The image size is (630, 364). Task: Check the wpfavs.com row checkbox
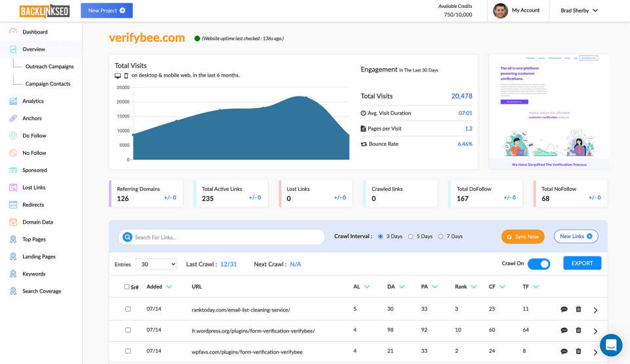tap(128, 351)
